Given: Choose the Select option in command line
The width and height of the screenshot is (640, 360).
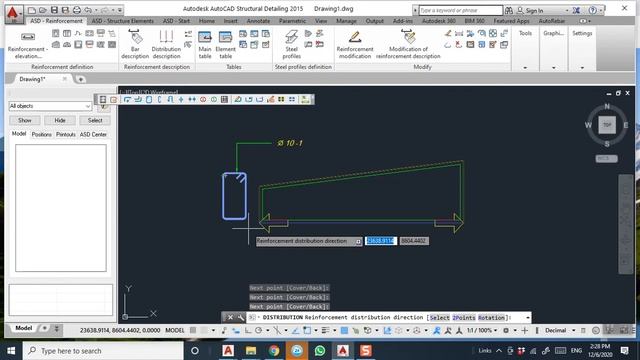Looking at the screenshot, I should coord(440,318).
